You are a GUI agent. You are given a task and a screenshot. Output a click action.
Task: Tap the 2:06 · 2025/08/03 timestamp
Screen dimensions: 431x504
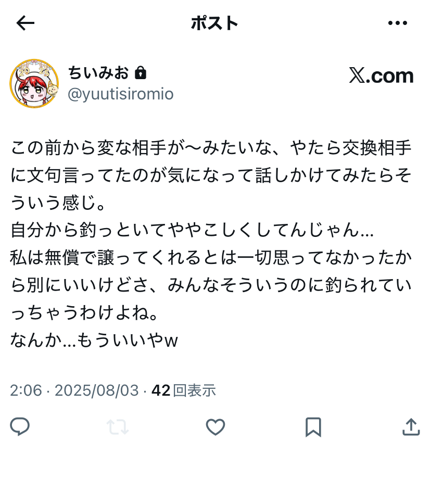(x=74, y=390)
